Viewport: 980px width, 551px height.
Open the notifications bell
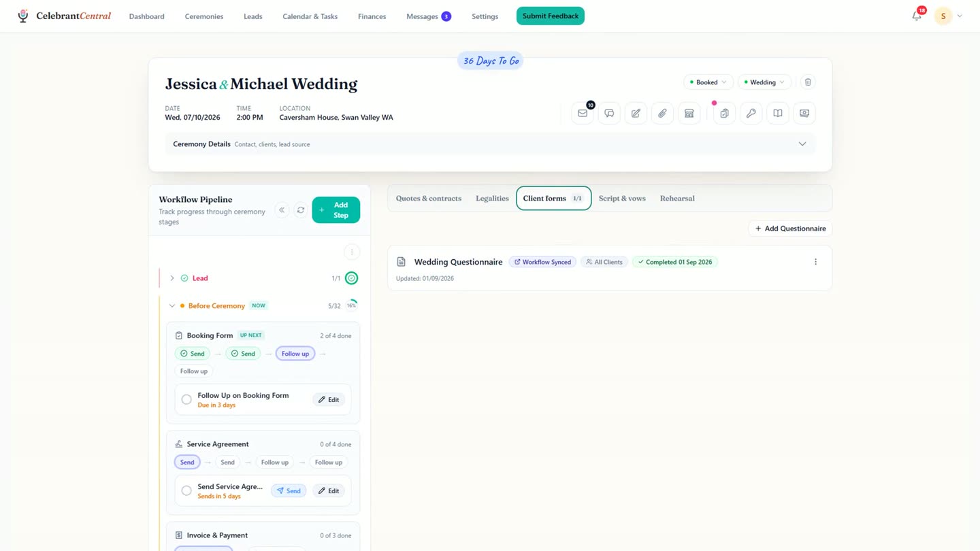[x=917, y=16]
